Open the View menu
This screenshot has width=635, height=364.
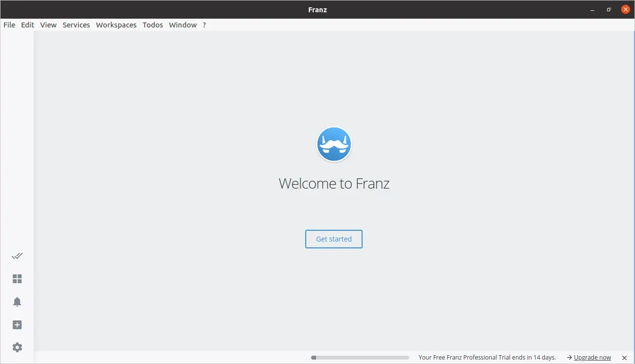49,25
